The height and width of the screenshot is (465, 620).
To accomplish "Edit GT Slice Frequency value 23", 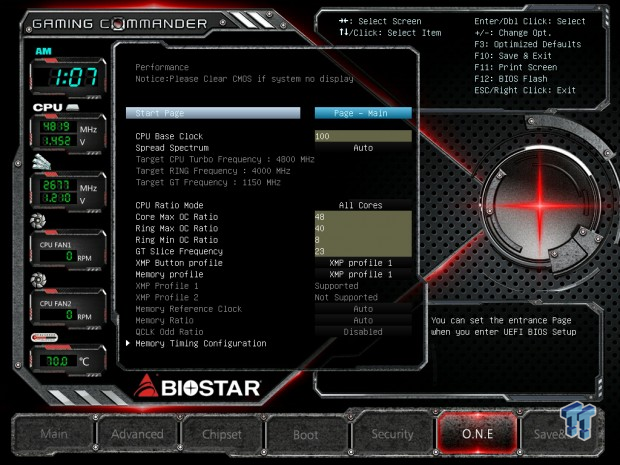I will 363,251.
